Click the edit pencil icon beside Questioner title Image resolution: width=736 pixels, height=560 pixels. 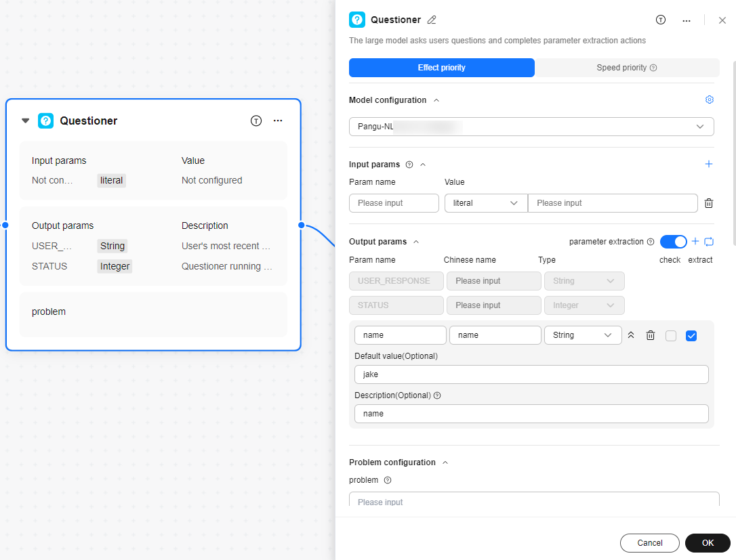coord(432,20)
